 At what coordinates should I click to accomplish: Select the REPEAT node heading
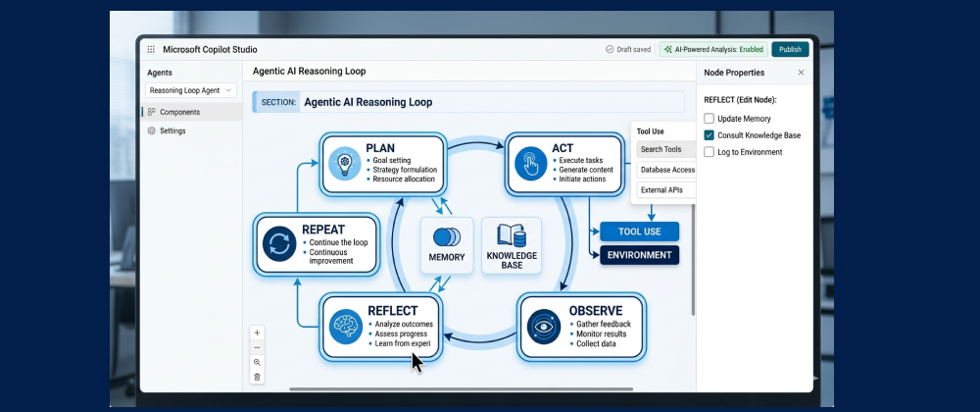tap(325, 231)
